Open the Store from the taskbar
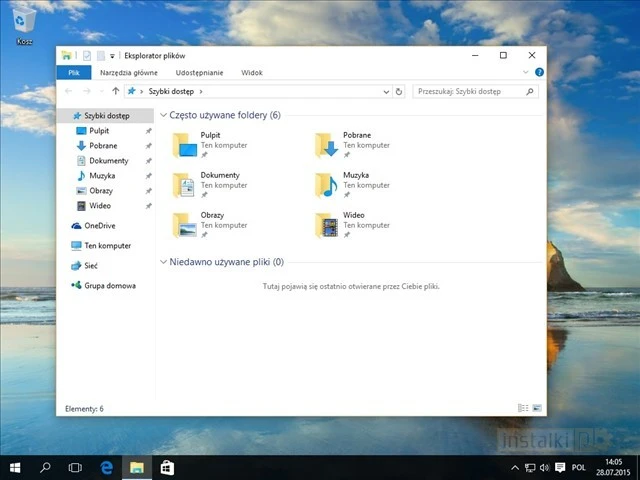Image resolution: width=640 pixels, height=480 pixels. [x=167, y=467]
